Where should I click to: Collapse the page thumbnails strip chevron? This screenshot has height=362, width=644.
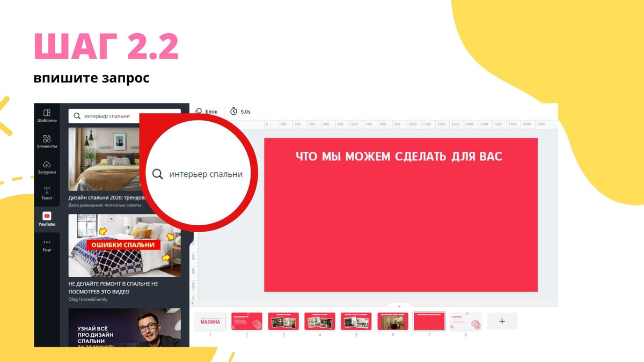coord(399,306)
